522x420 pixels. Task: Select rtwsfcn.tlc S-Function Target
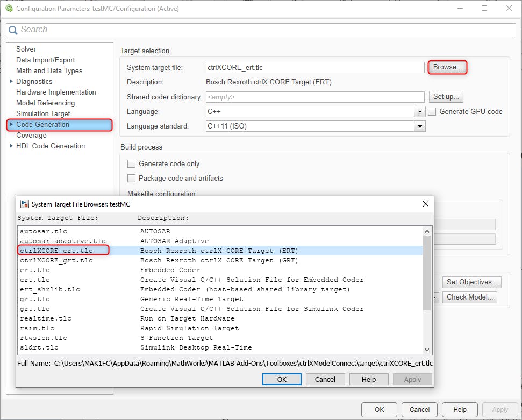(220, 338)
